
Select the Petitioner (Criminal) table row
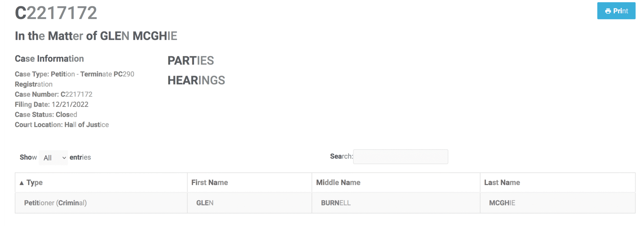coord(325,203)
